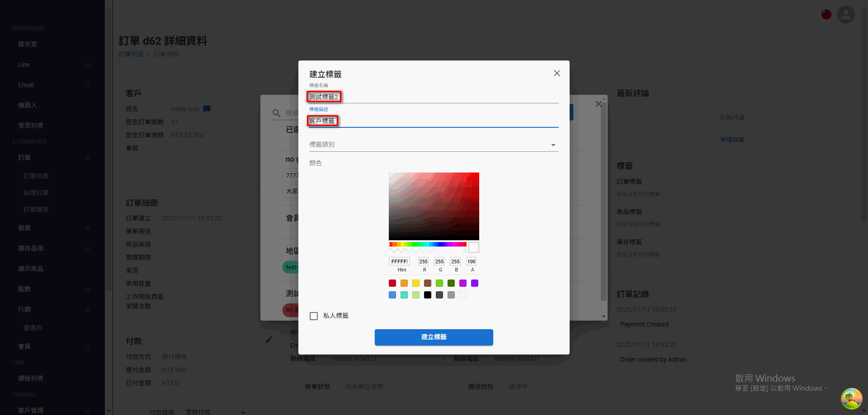Image resolution: width=868 pixels, height=415 pixels.
Task: Select the magenta color swatch
Action: (x=463, y=283)
